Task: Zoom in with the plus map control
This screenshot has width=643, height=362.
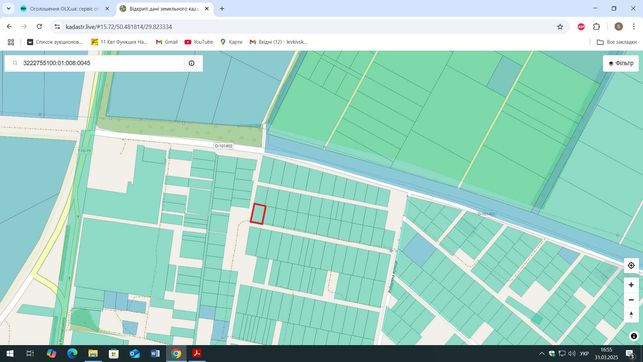Action: tap(631, 285)
